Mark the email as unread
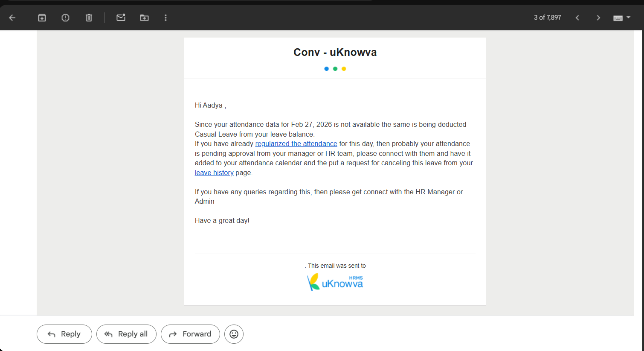 [121, 18]
